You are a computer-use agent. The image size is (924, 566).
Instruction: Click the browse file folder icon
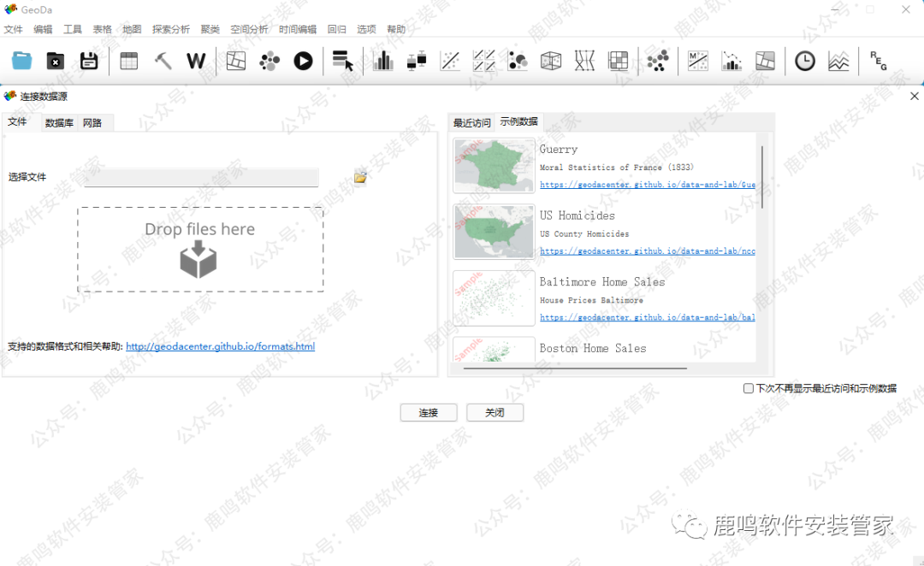pyautogui.click(x=360, y=178)
